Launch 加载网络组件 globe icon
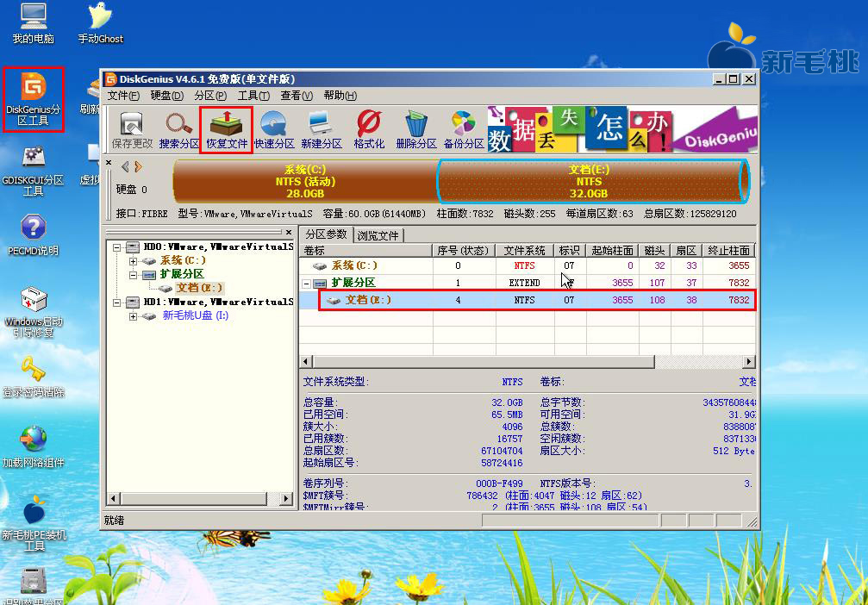Viewport: 868px width, 605px height. (x=34, y=446)
